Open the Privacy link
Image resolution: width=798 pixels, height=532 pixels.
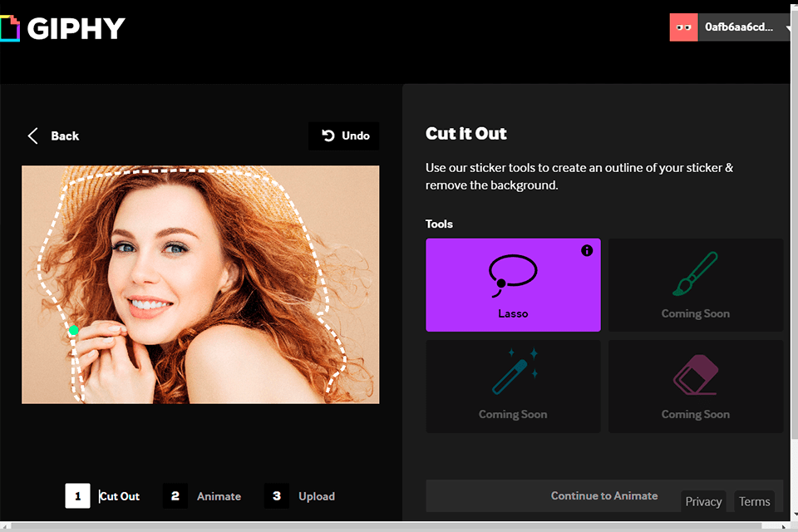click(x=703, y=501)
